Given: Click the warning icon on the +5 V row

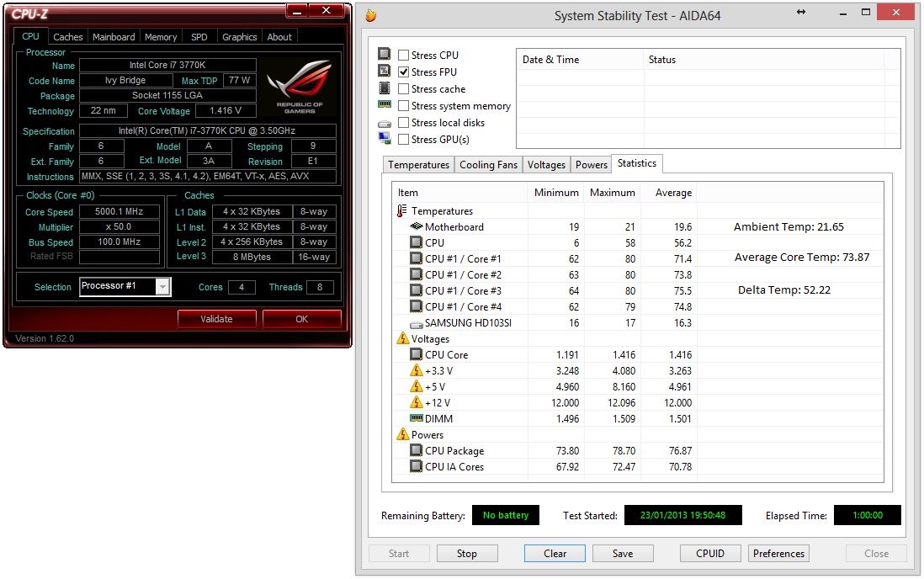Looking at the screenshot, I should 416,385.
